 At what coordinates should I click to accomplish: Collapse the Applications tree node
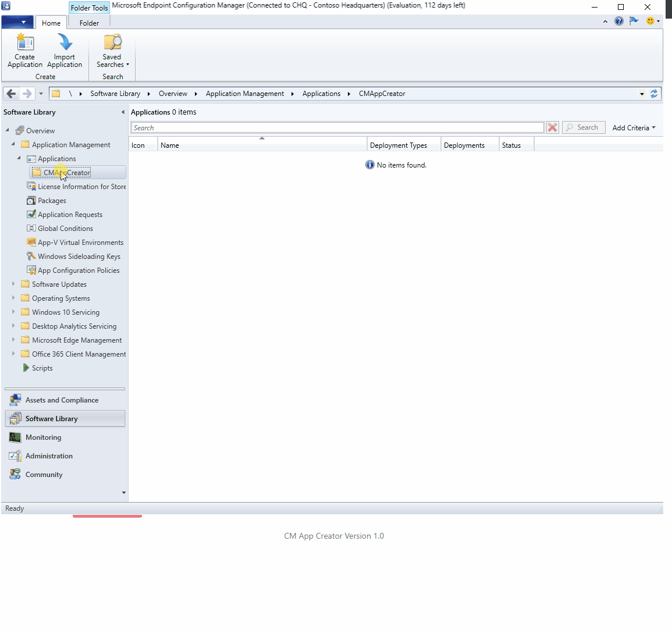[19, 158]
